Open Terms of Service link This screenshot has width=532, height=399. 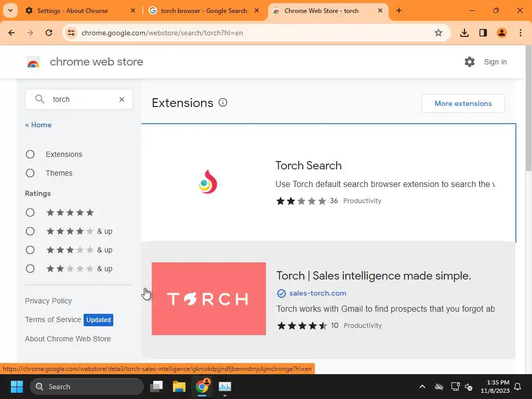pyautogui.click(x=53, y=320)
